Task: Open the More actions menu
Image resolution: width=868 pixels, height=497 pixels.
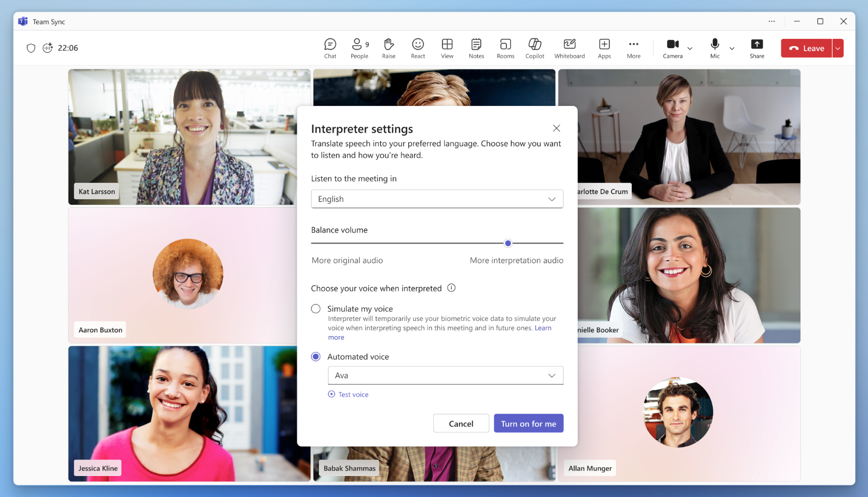Action: coord(633,49)
